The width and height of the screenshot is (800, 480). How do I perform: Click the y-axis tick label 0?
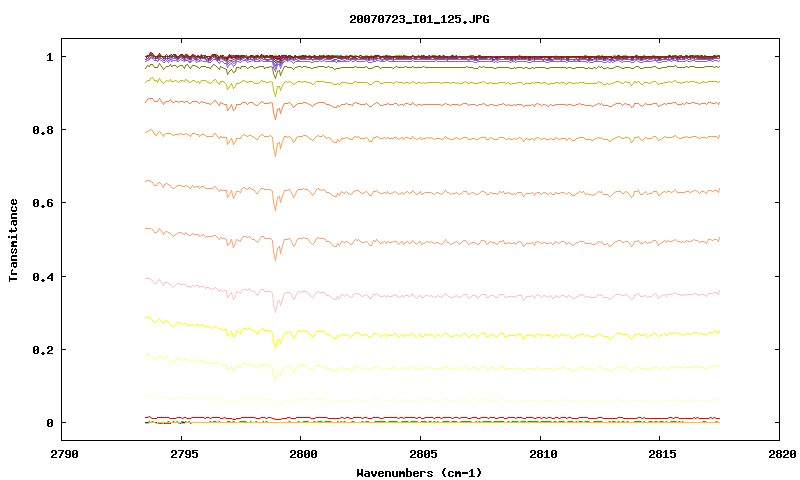[49, 423]
